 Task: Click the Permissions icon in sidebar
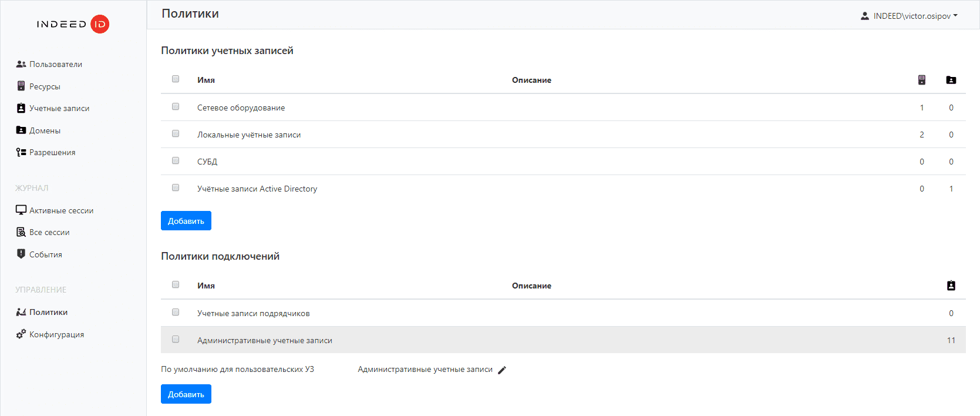pos(21,152)
